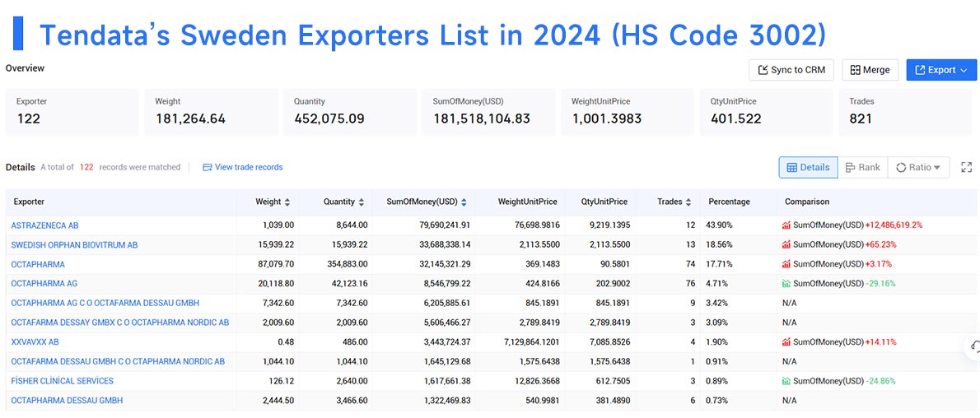Open the Export dropdown button
The image size is (980, 418).
941,70
